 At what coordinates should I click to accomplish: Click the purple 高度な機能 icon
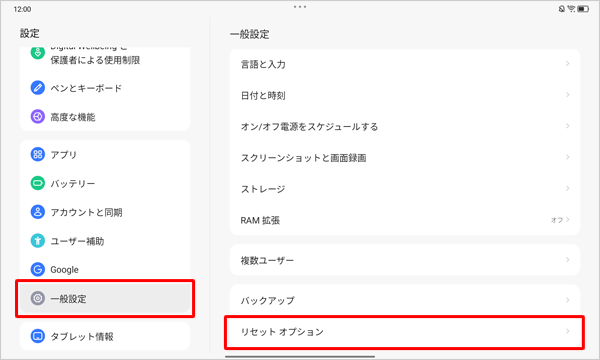tap(38, 116)
